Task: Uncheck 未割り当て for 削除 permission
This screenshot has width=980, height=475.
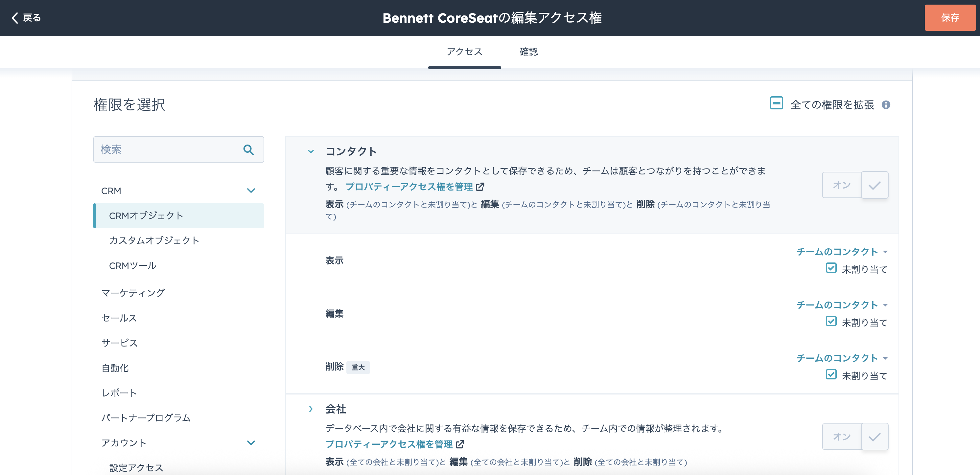Action: tap(831, 374)
